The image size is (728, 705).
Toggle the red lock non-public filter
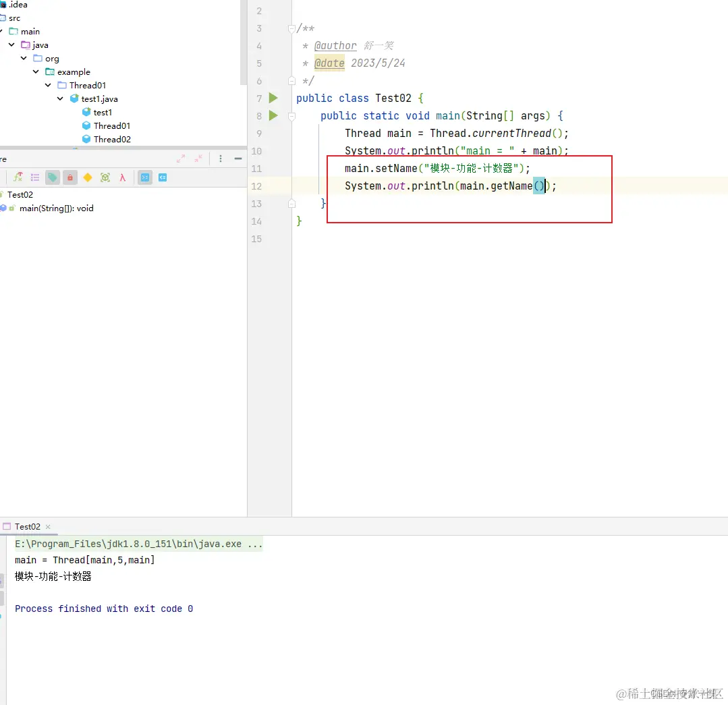(70, 177)
